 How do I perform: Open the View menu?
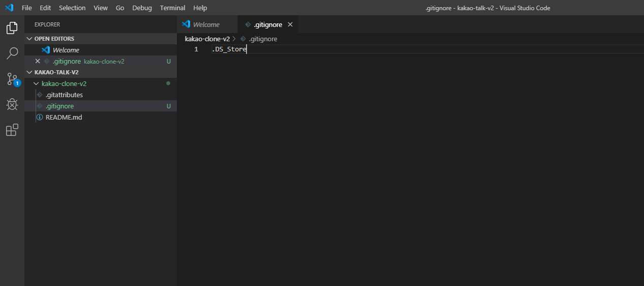pos(101,8)
